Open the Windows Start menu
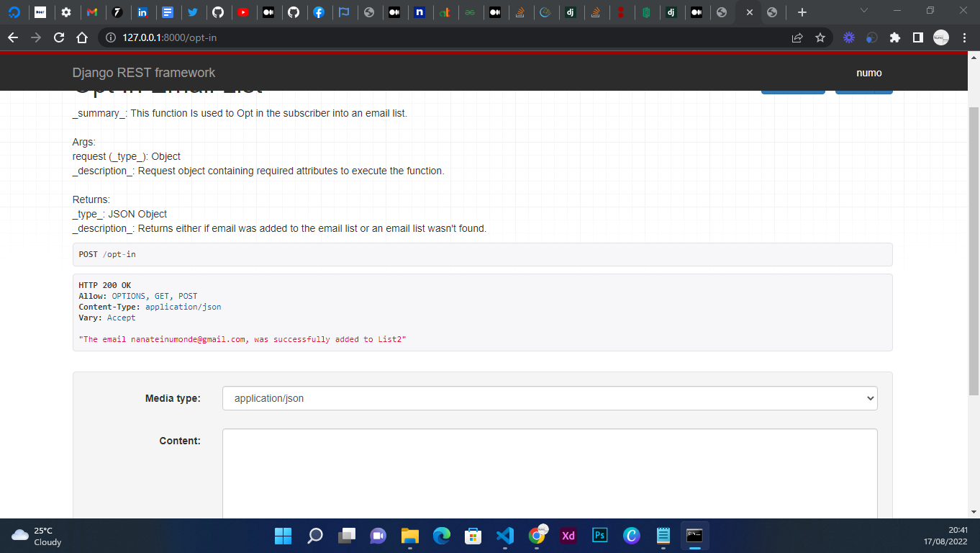The width and height of the screenshot is (980, 553). (x=283, y=536)
